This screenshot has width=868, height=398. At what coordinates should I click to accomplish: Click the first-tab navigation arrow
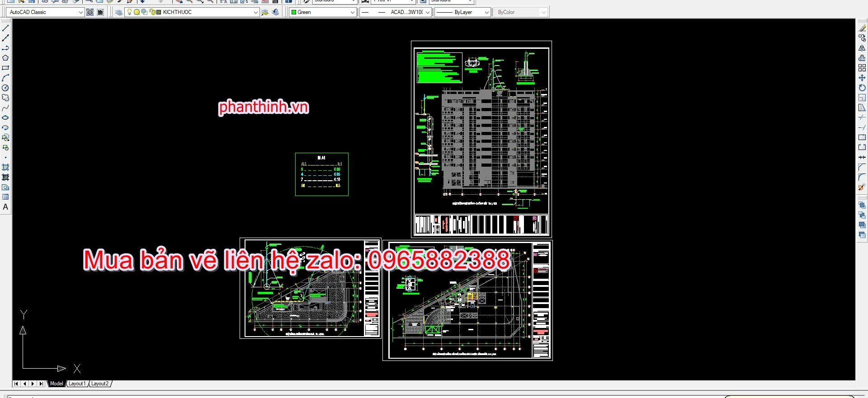pyautogui.click(x=16, y=384)
